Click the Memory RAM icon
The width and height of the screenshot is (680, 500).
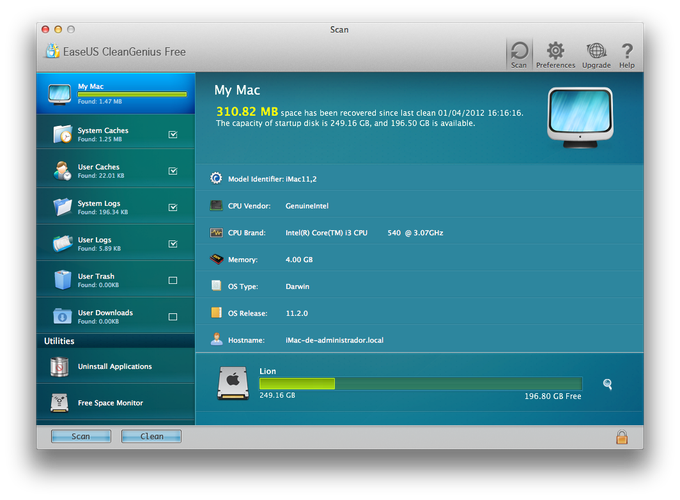click(216, 259)
